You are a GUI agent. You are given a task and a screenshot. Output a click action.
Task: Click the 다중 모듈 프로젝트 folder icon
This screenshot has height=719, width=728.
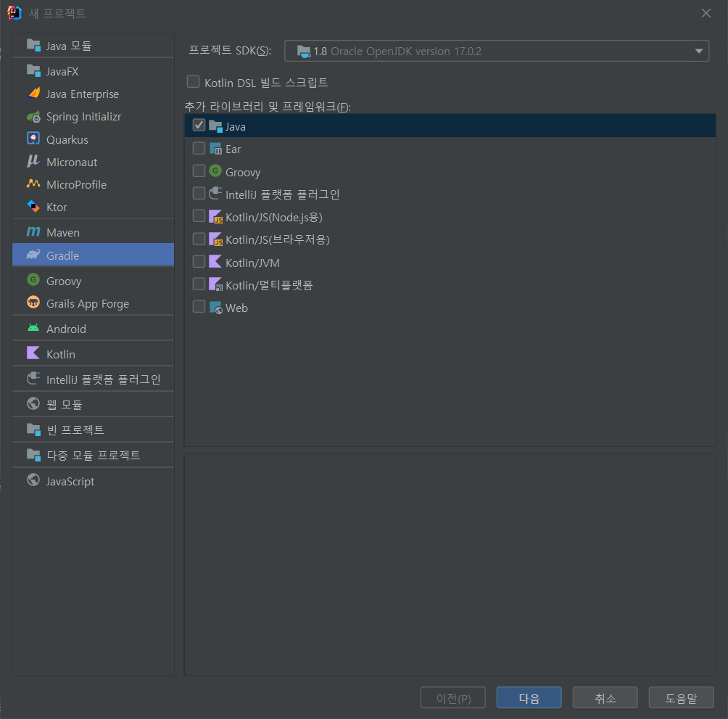[33, 454]
